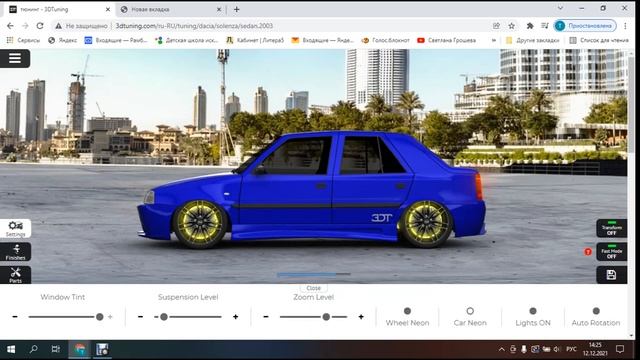Toggle Lights ON option
This screenshot has height=360, width=640.
[533, 311]
